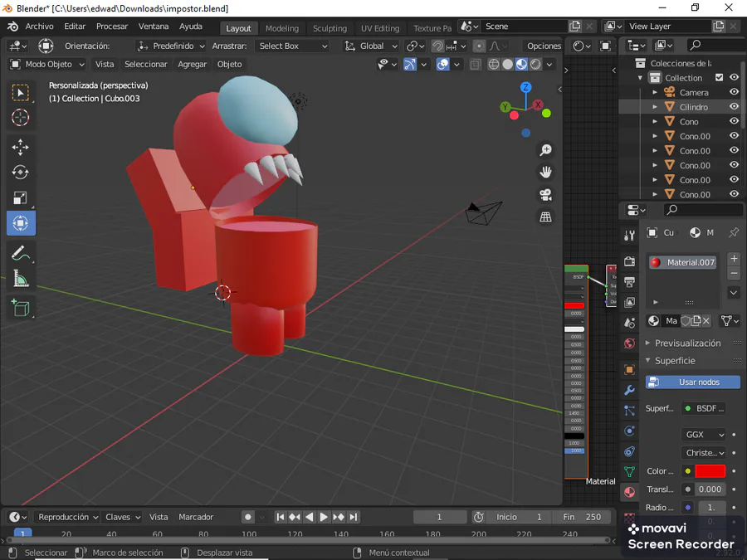Click the Usar nodos button
Viewport: 747px width, 560px height.
click(x=693, y=382)
